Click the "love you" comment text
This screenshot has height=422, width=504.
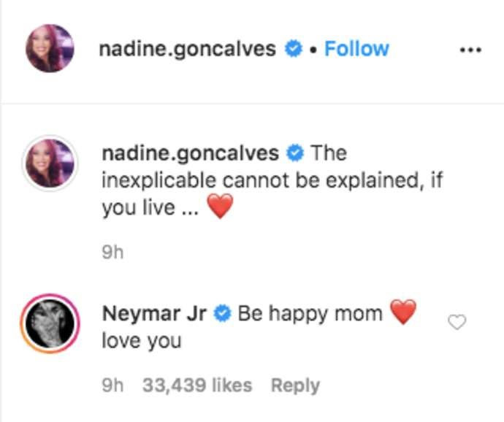(x=142, y=341)
